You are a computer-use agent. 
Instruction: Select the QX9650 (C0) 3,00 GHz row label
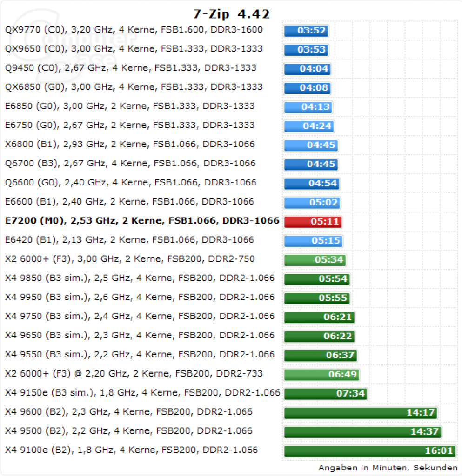coord(134,49)
